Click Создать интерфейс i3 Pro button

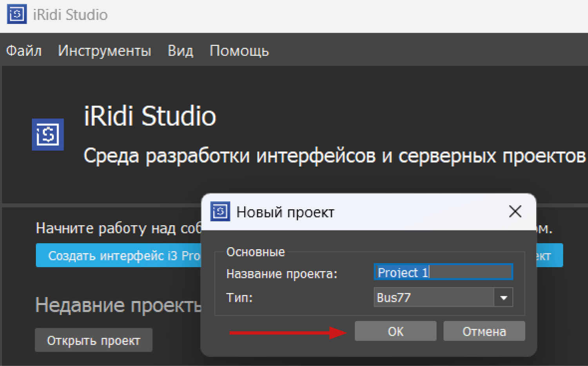pos(118,255)
